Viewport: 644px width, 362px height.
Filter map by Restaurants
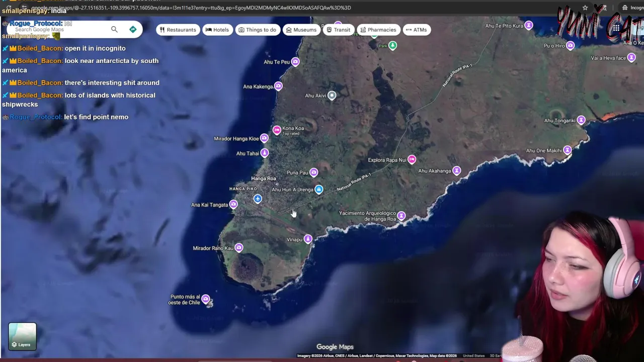pos(178,30)
